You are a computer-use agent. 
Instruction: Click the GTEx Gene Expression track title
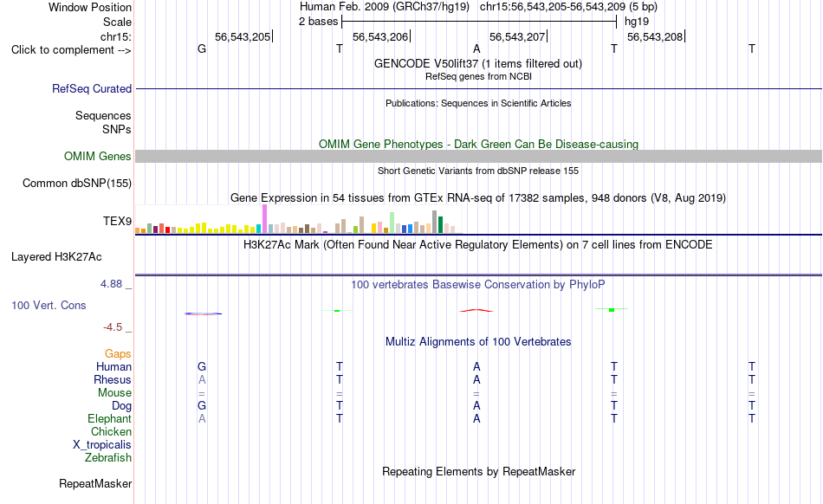(478, 198)
